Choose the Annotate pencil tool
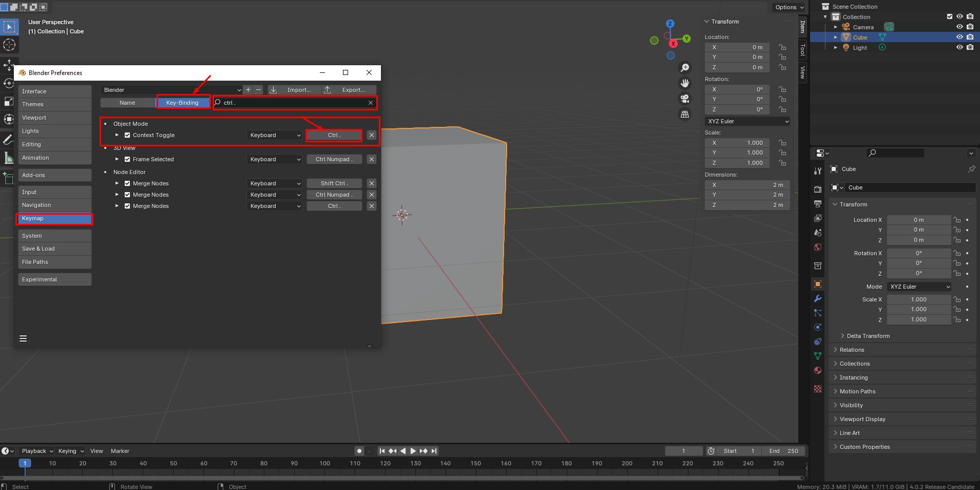980x490 pixels. pos(8,139)
